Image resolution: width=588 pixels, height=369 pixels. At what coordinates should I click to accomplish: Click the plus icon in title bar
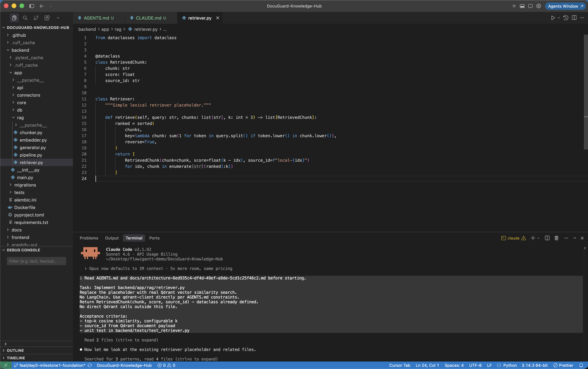[x=514, y=6]
